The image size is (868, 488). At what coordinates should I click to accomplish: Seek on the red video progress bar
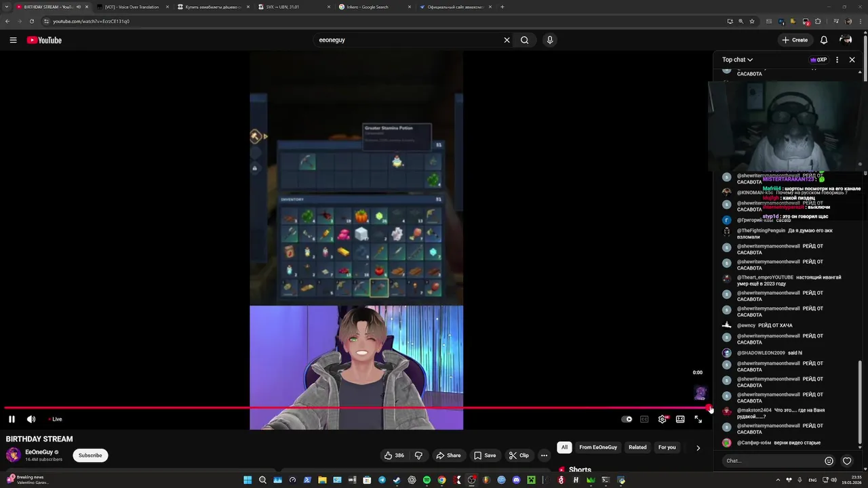(x=356, y=408)
